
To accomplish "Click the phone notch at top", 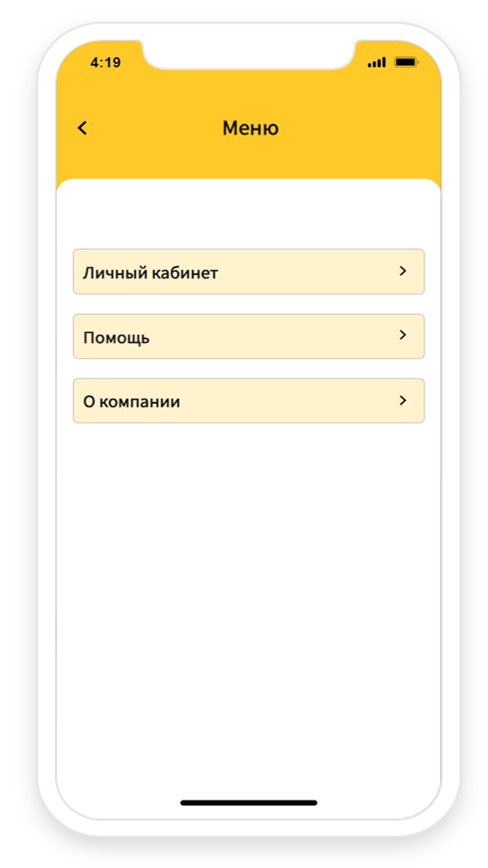I will 248,55.
